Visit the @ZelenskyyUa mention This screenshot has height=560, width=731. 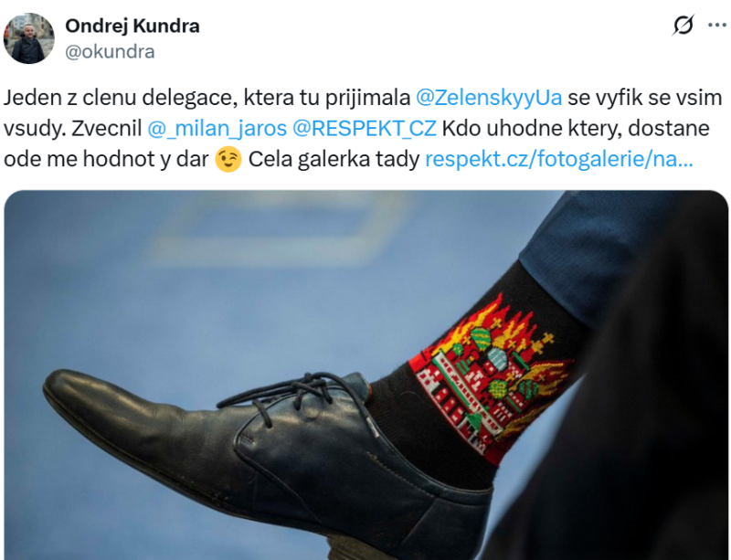click(489, 98)
